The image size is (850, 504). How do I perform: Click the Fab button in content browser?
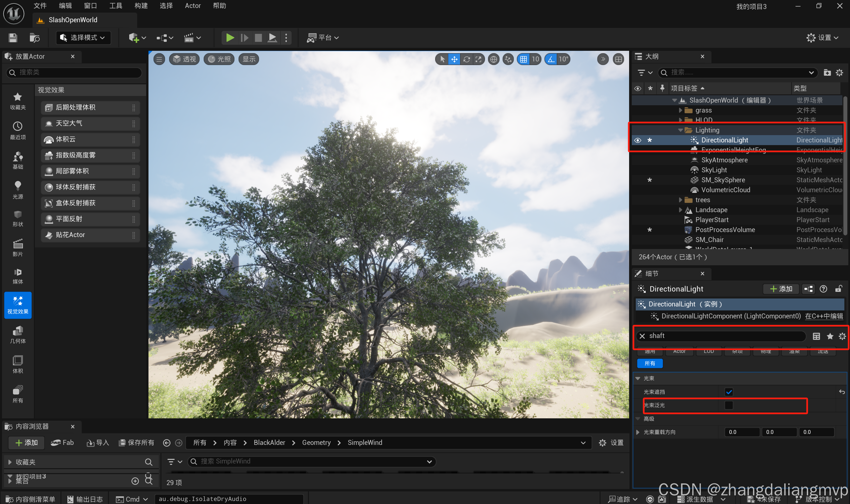click(62, 443)
